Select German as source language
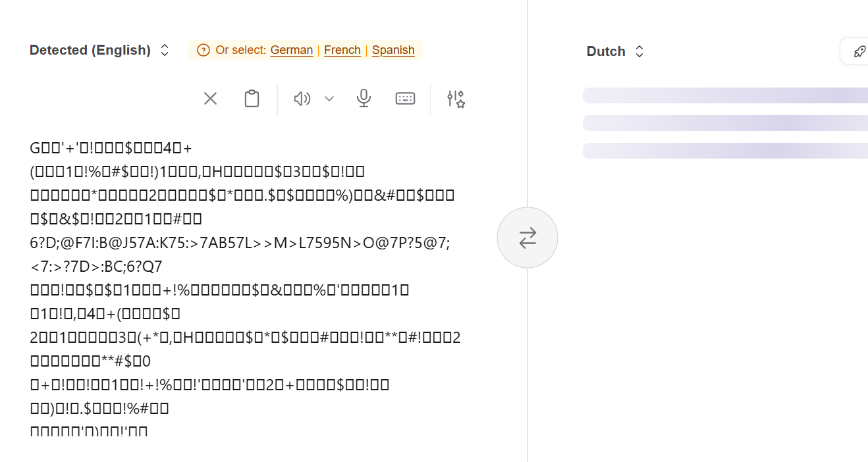 (x=292, y=50)
